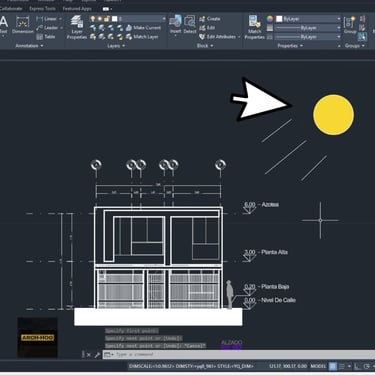Viewport: 375px width, 375px height.
Task: Select the Group tool icon
Action: pyautogui.click(x=350, y=25)
